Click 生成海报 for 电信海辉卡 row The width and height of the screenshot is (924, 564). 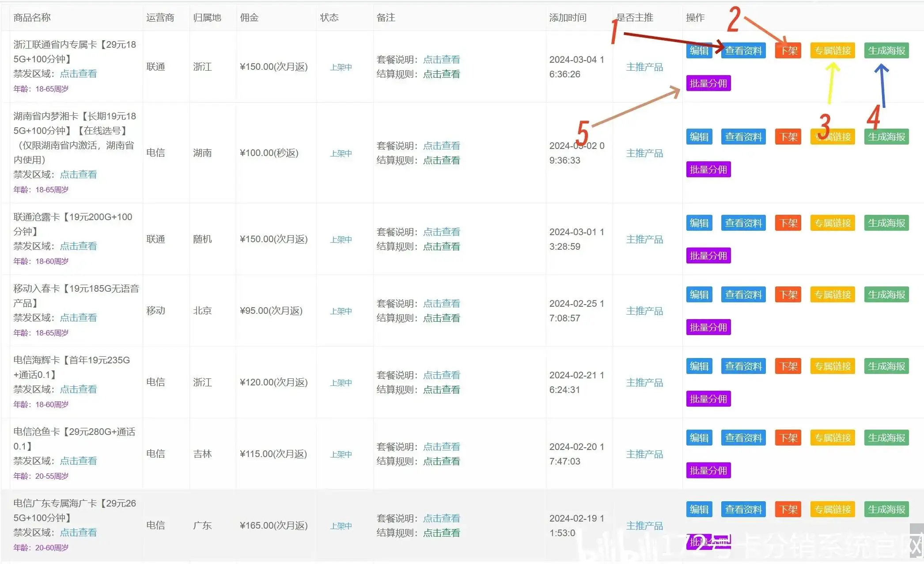tap(886, 366)
